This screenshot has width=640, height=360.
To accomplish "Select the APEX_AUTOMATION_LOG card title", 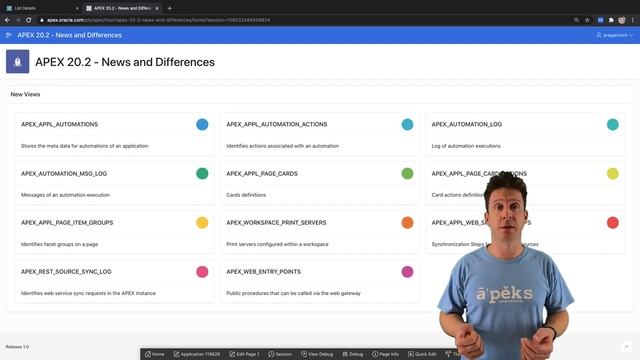I will tap(467, 124).
